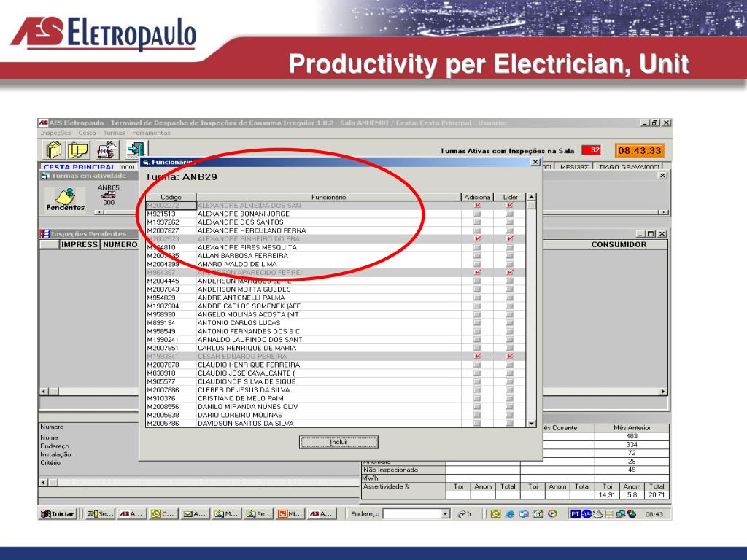
Task: Click the Funcionário column header
Action: point(329,197)
